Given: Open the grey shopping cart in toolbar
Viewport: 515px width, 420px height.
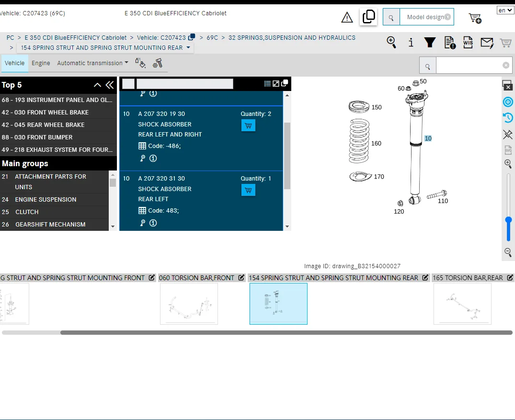Looking at the screenshot, I should 506,42.
